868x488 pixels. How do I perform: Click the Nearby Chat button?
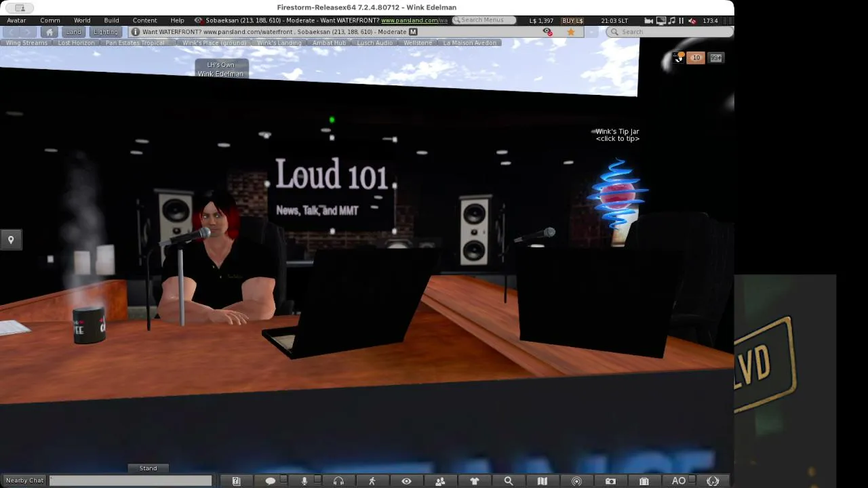[x=24, y=481]
